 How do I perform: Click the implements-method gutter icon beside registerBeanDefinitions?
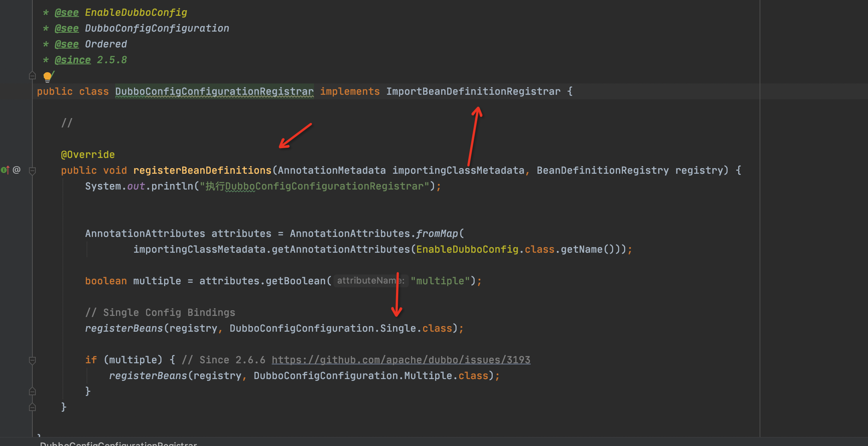coord(5,170)
